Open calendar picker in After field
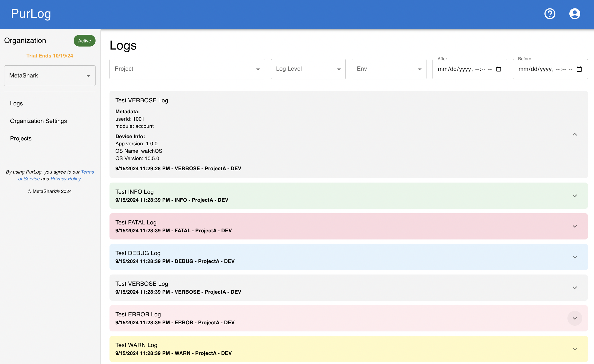This screenshot has height=364, width=594. pyautogui.click(x=498, y=69)
